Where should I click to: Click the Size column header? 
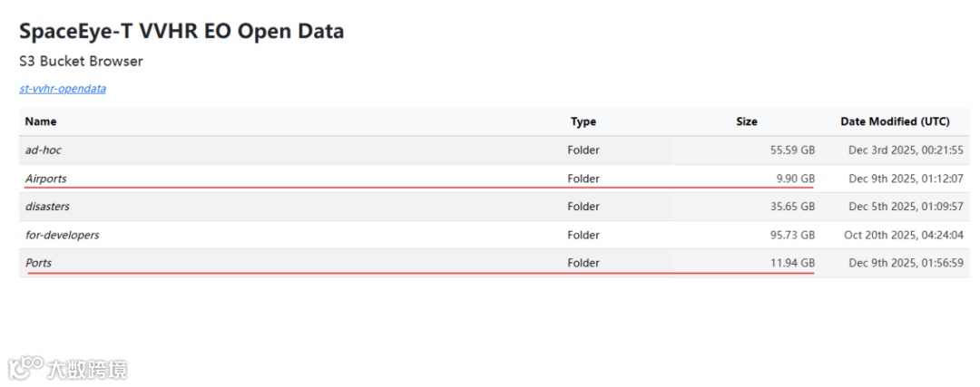747,121
